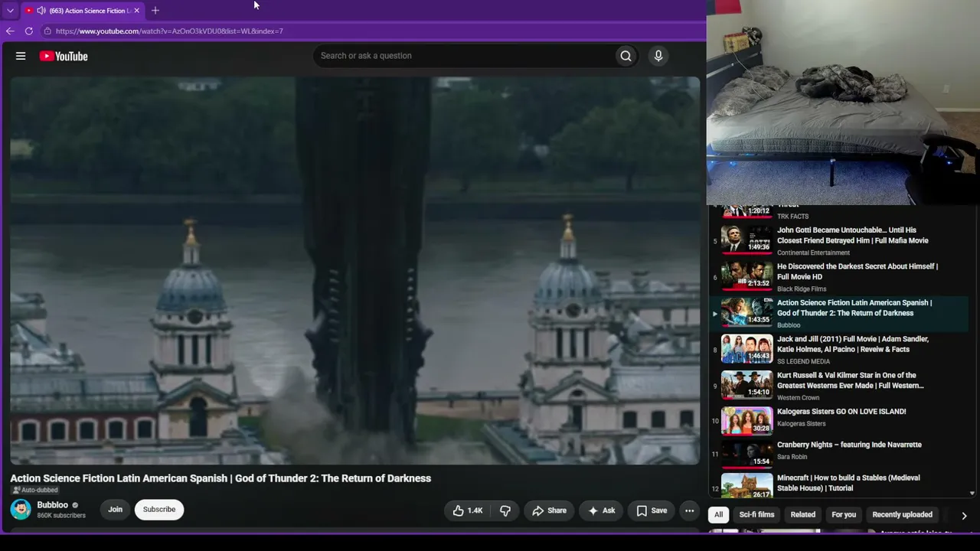The width and height of the screenshot is (980, 551).
Task: Open the Ask AI button
Action: (601, 510)
